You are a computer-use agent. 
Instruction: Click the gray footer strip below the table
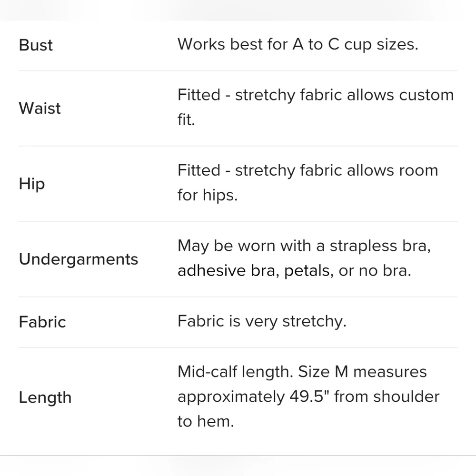click(x=238, y=466)
